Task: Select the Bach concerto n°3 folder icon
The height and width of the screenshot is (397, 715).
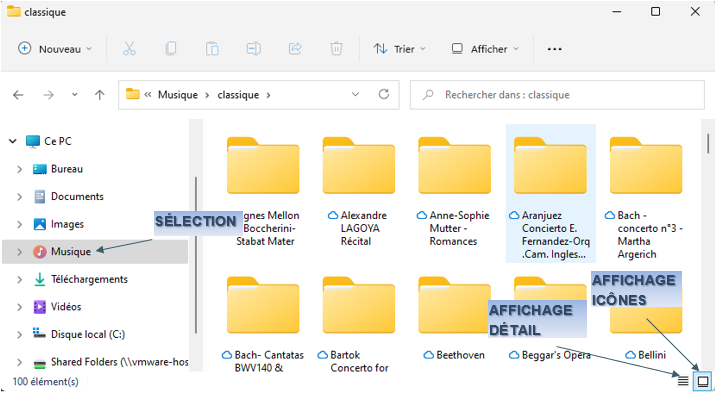Action: coord(646,165)
